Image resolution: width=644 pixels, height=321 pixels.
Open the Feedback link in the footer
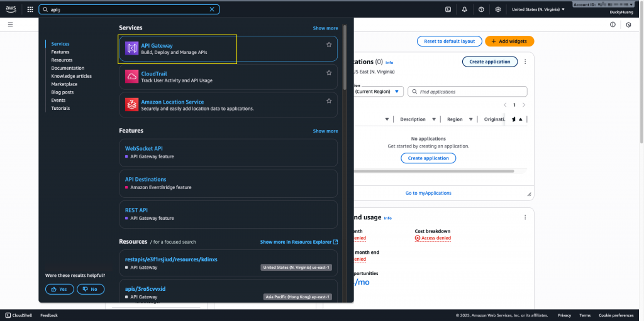(x=49, y=315)
